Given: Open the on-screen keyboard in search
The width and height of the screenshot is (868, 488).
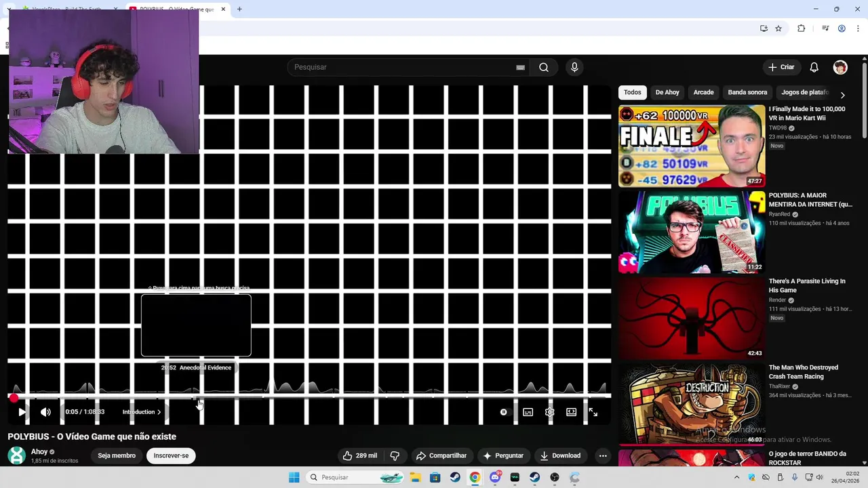Looking at the screenshot, I should (520, 67).
